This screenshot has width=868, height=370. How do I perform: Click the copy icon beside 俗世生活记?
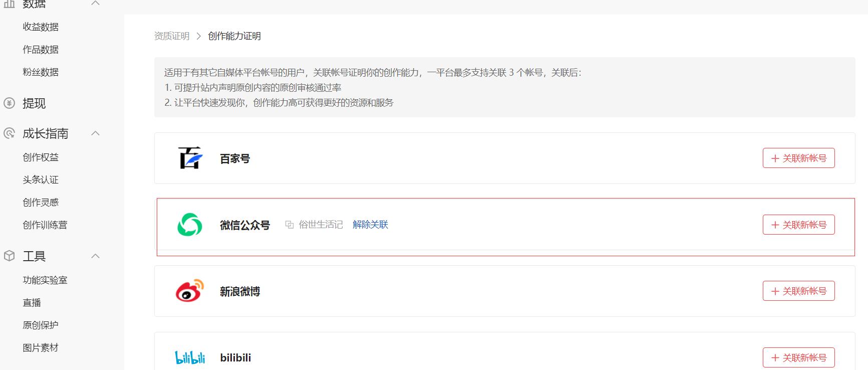[x=290, y=225]
